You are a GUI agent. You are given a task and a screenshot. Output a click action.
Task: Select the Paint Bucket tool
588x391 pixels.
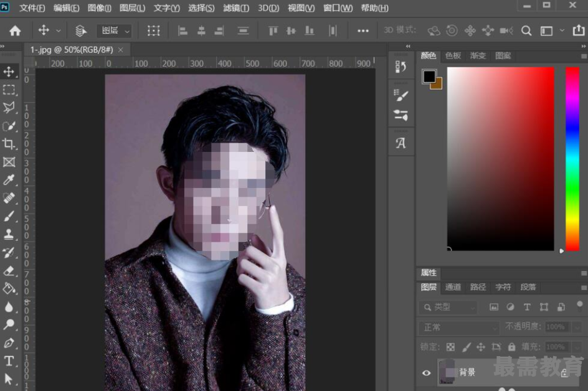[9, 289]
